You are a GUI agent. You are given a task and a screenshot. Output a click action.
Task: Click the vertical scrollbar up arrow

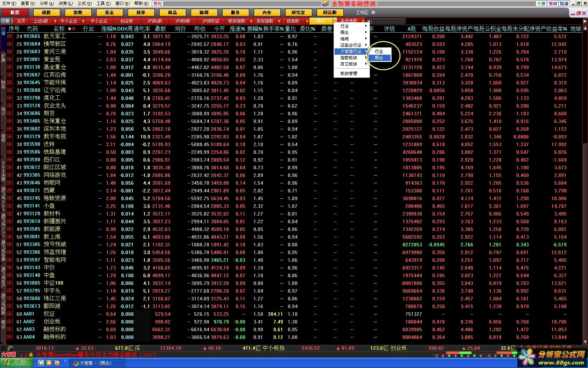point(585,29)
